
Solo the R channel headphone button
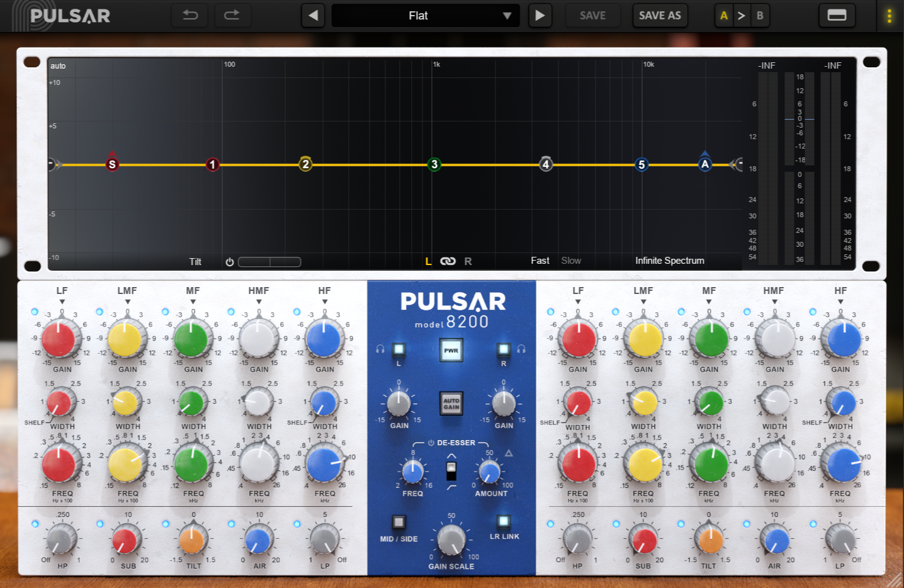(x=504, y=349)
